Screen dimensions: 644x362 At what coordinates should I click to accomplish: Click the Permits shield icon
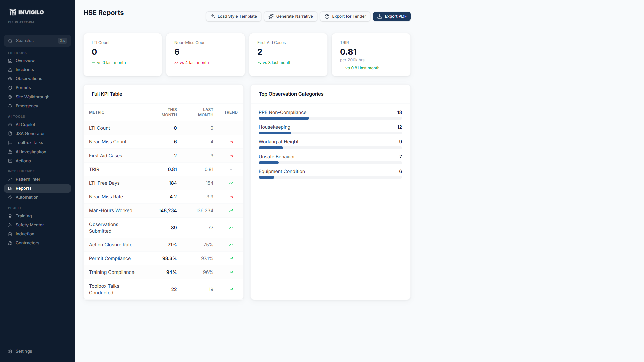click(10, 88)
